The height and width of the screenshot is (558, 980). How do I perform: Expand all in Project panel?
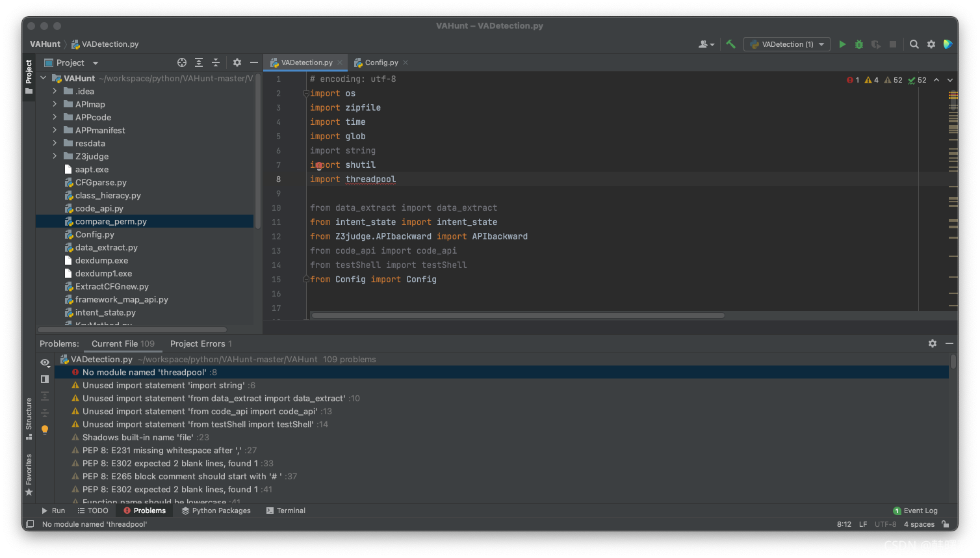(x=199, y=62)
